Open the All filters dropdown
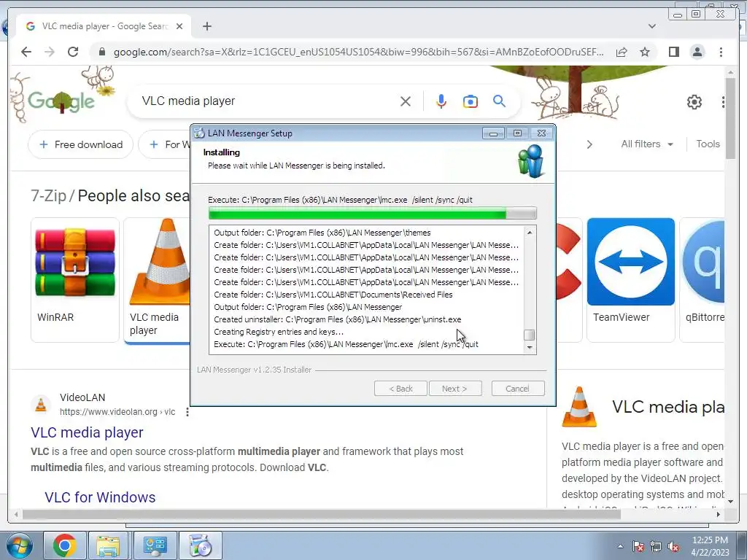This screenshot has height=560, width=747. pyautogui.click(x=647, y=144)
